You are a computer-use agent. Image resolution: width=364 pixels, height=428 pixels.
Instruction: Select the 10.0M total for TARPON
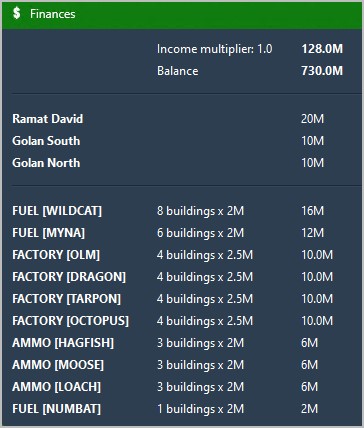tap(317, 299)
